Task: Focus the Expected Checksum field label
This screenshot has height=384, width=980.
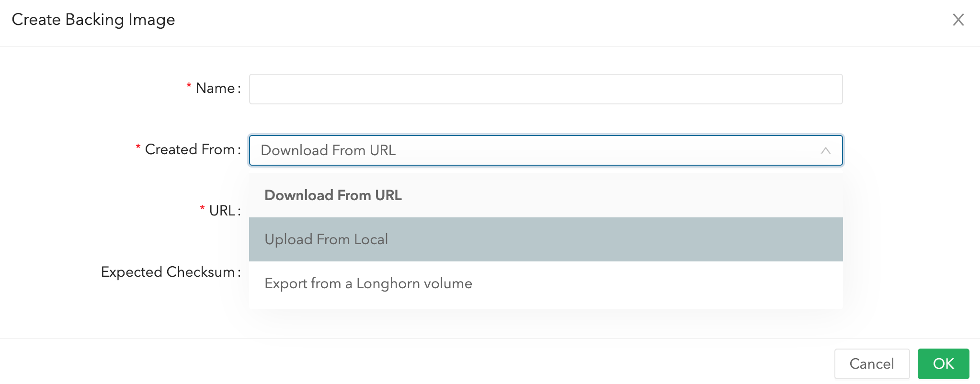Action: point(170,271)
